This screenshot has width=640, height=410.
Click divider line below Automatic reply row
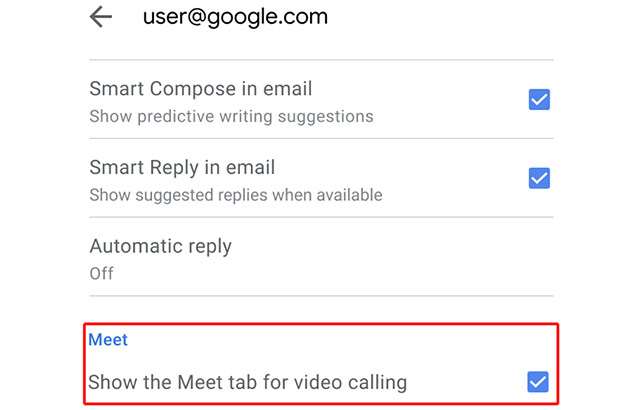click(321, 296)
